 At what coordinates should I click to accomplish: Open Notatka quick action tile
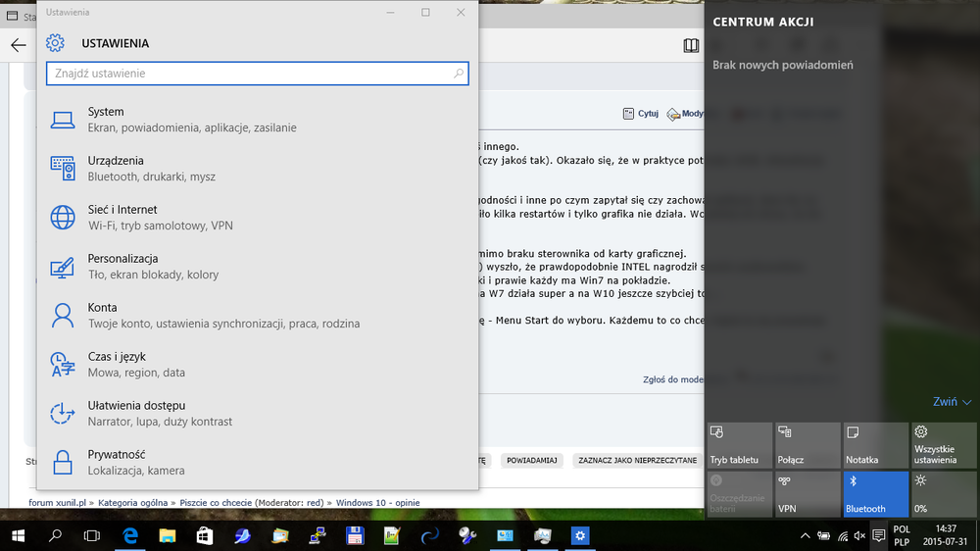point(875,445)
